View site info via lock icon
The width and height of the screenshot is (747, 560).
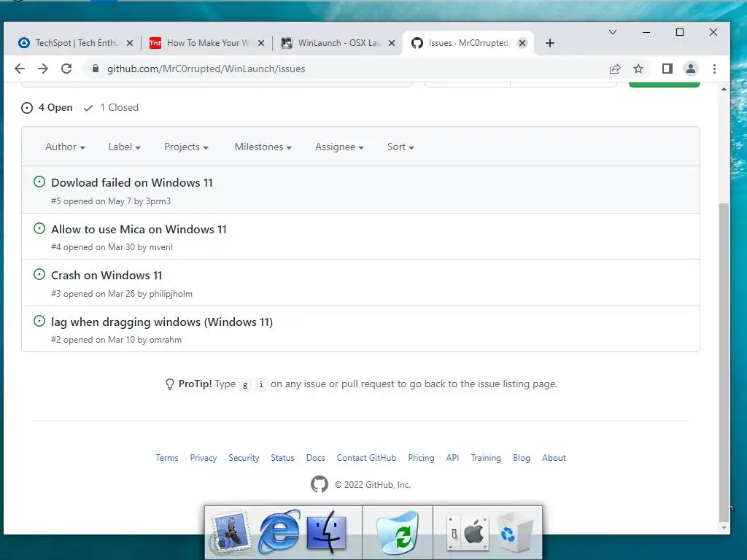96,69
